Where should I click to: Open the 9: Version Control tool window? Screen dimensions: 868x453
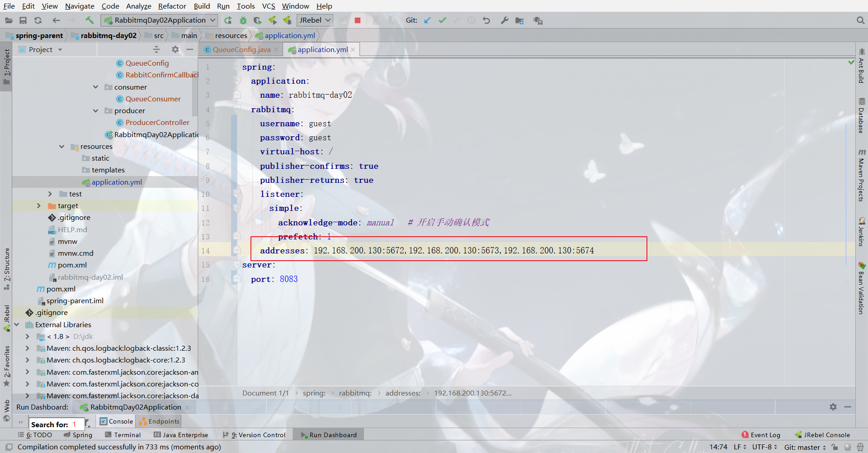tap(254, 435)
